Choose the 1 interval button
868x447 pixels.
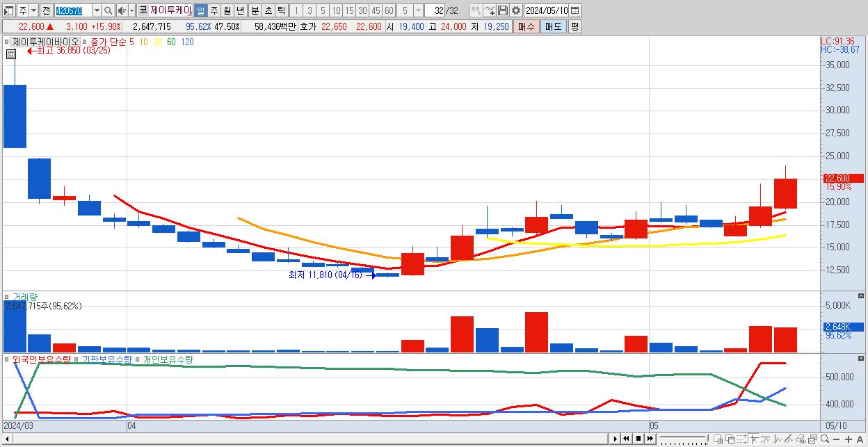pyautogui.click(x=296, y=10)
